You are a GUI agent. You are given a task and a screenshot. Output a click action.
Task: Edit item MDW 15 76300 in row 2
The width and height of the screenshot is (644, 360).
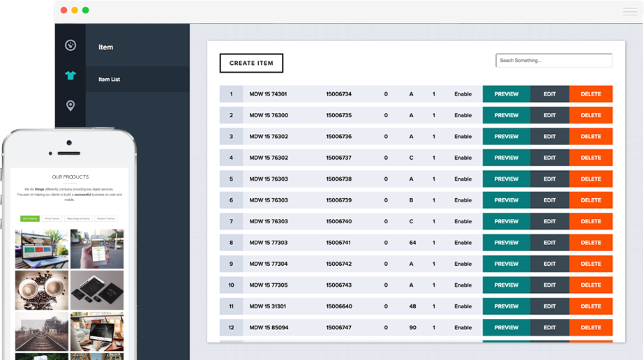click(549, 115)
